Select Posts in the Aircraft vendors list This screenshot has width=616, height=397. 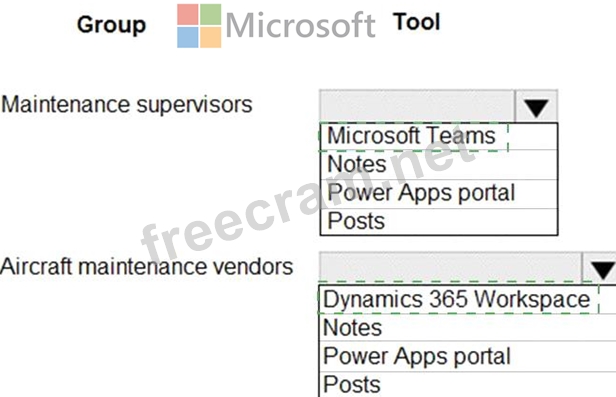(468, 384)
